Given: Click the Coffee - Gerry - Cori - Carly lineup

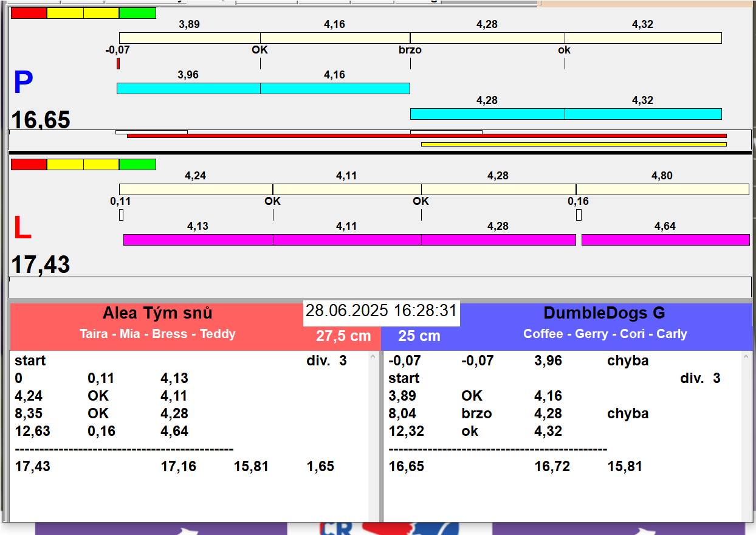Looking at the screenshot, I should pos(605,334).
